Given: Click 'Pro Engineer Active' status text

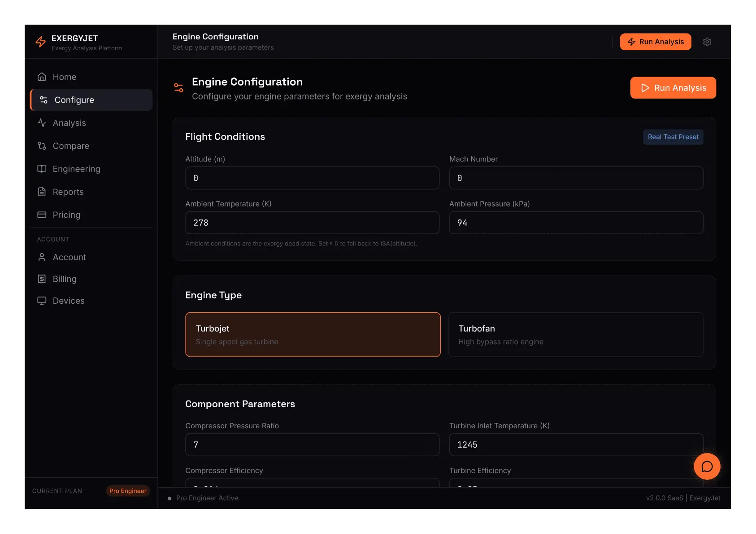Looking at the screenshot, I should pyautogui.click(x=207, y=498).
